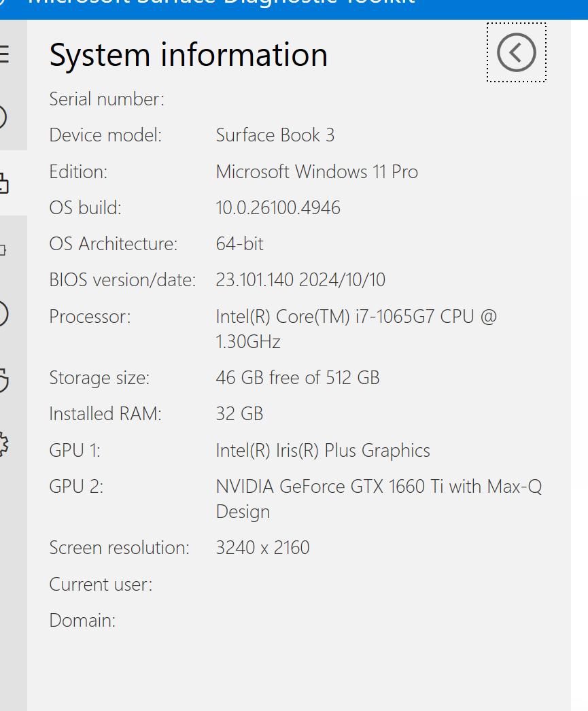Open the hamburger navigation menu
Viewport: 588px width, 711px height.
(4, 54)
